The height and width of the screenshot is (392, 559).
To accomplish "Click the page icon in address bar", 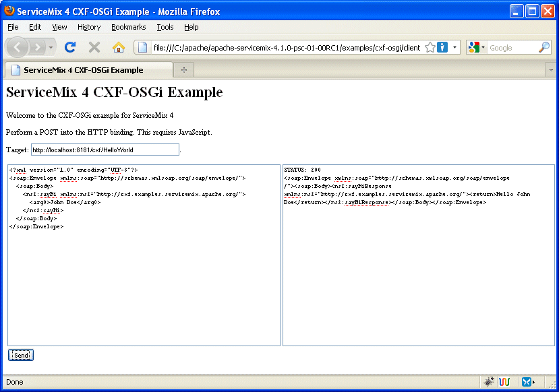I will (142, 47).
